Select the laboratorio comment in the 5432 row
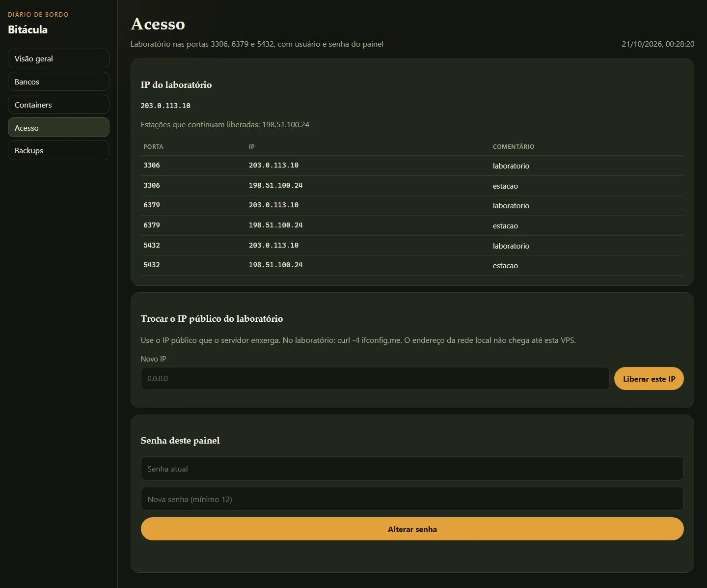 pyautogui.click(x=511, y=246)
